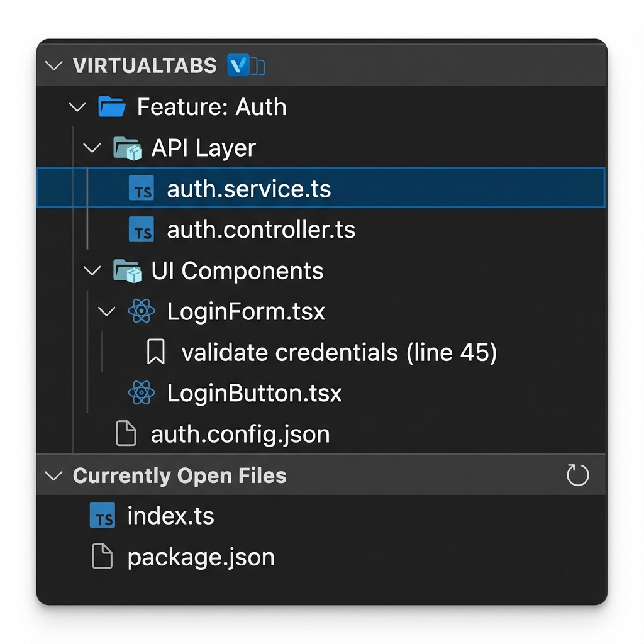Viewport: 644px width, 644px height.
Task: Click the TS icon next to index.ts
Action: [x=103, y=516]
